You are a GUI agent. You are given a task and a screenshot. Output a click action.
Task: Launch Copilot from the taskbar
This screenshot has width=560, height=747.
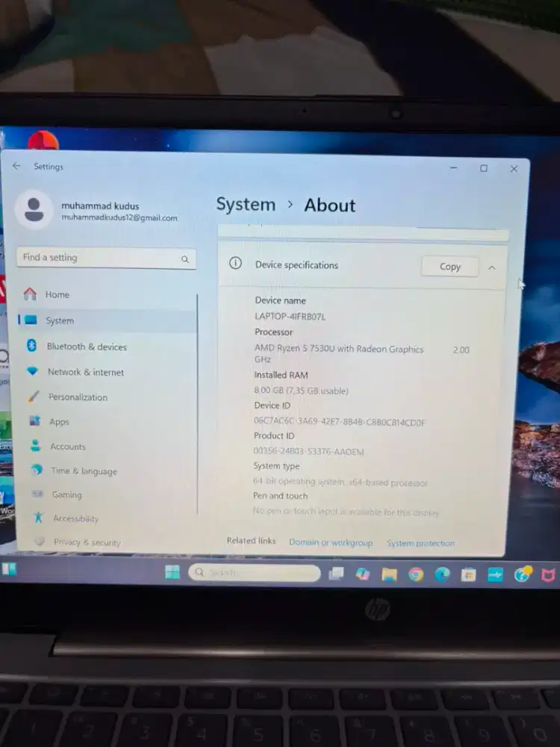point(363,574)
